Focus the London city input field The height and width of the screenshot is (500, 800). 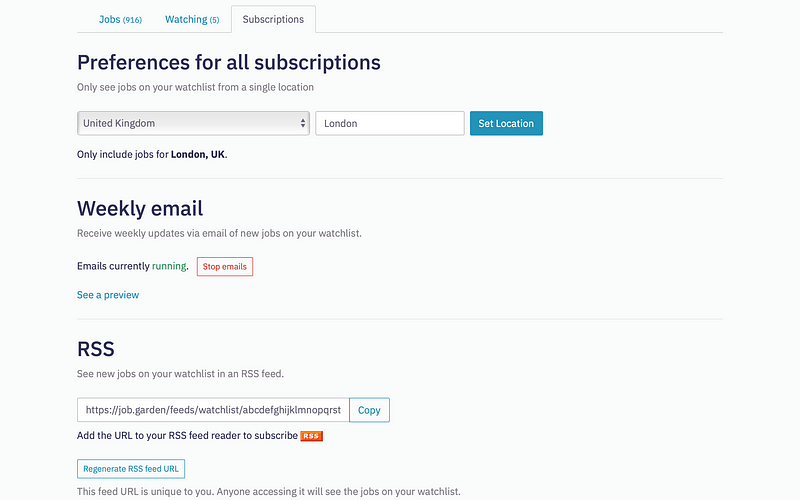pyautogui.click(x=390, y=123)
